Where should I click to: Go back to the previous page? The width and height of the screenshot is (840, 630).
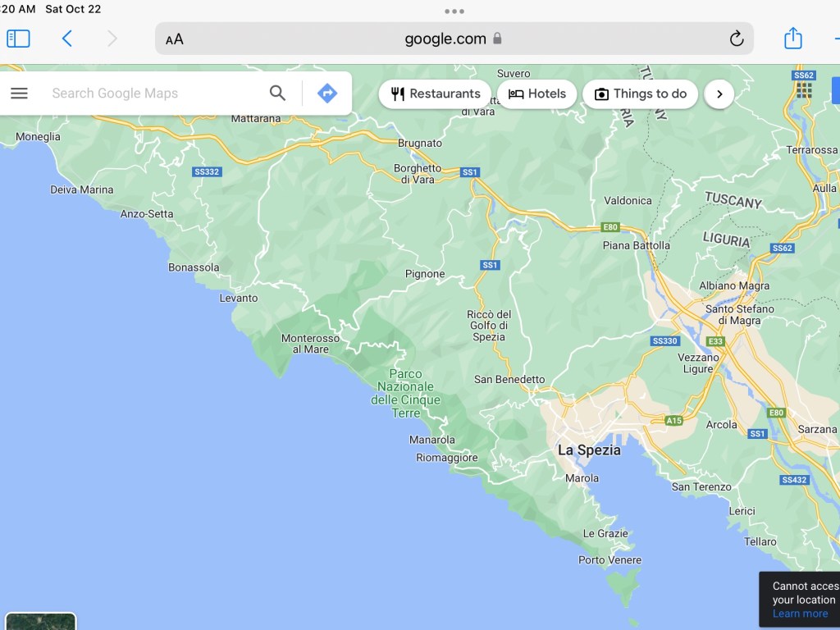coord(67,39)
